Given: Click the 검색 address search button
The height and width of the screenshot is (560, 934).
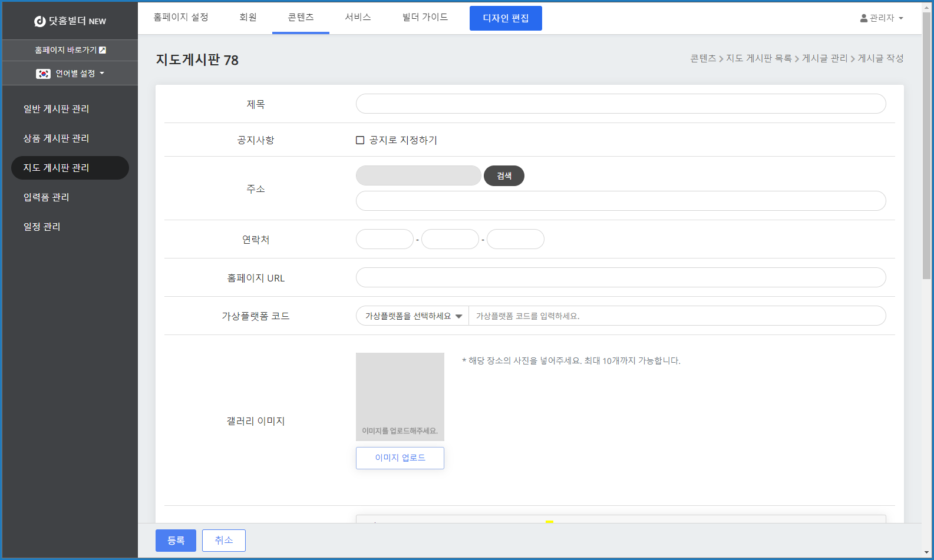Looking at the screenshot, I should (504, 176).
